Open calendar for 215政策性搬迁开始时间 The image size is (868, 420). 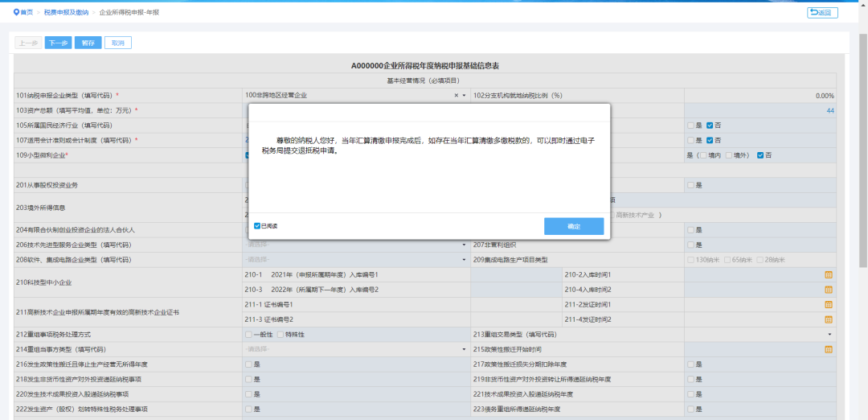(x=829, y=349)
